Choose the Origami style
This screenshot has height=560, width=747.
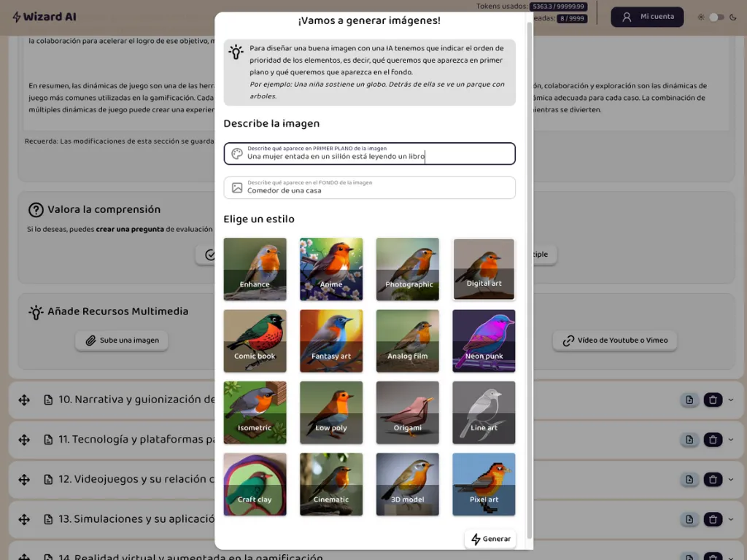click(x=407, y=413)
